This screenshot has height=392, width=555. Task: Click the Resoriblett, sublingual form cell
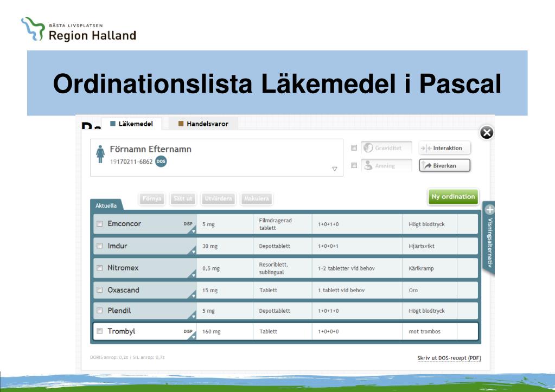pos(283,268)
